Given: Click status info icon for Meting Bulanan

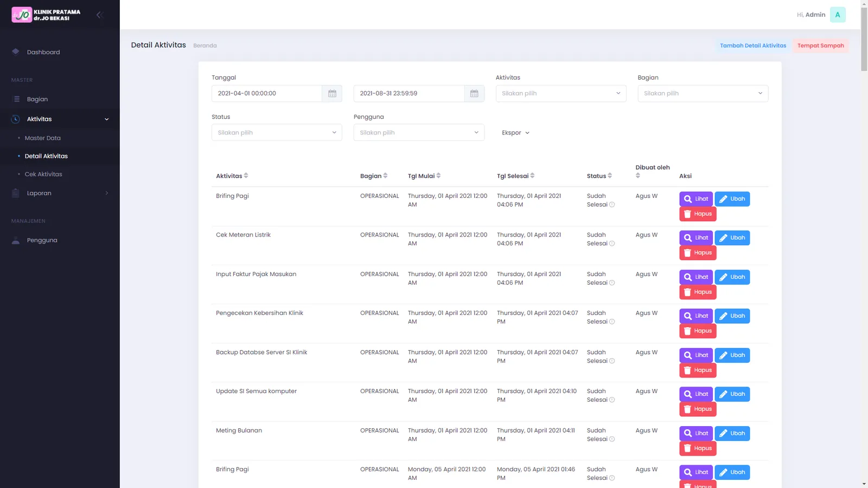Looking at the screenshot, I should [x=612, y=439].
